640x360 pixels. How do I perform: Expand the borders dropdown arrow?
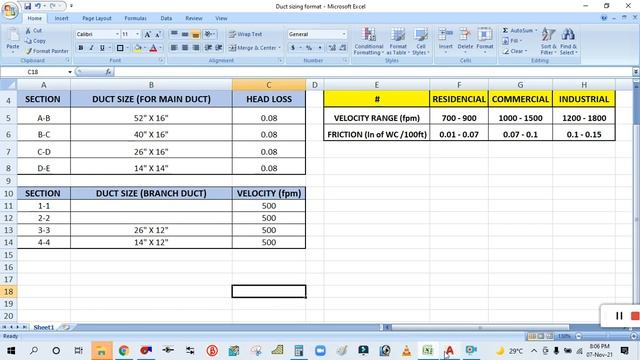pyautogui.click(x=127, y=48)
